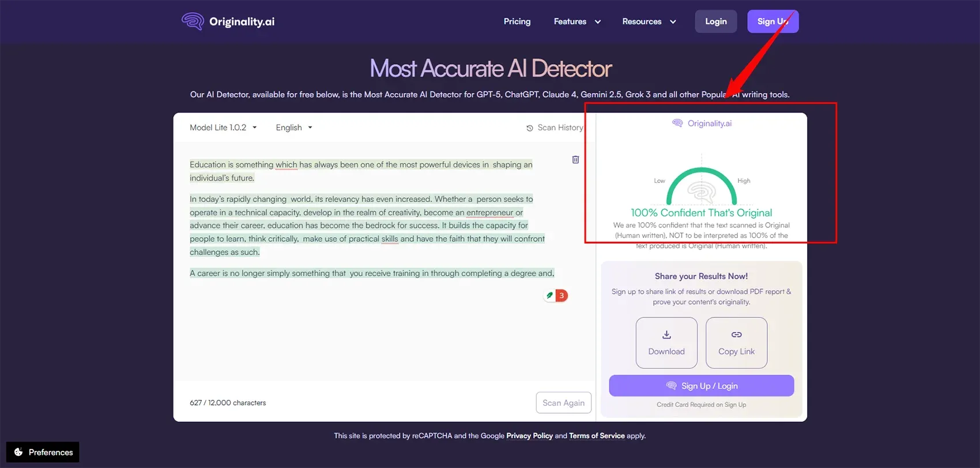Click the Originality.ai logo in results panel
980x468 pixels.
click(702, 123)
